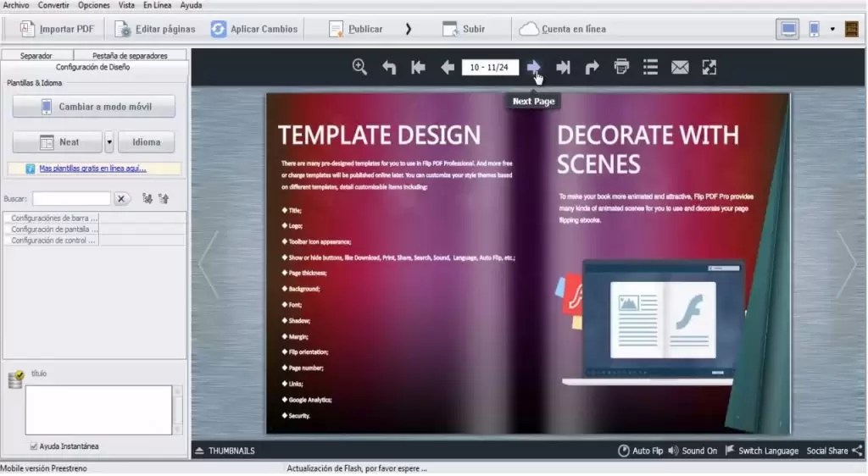Click the right page-flip arrow on book edge
The height and width of the screenshot is (476, 868).
847,265
